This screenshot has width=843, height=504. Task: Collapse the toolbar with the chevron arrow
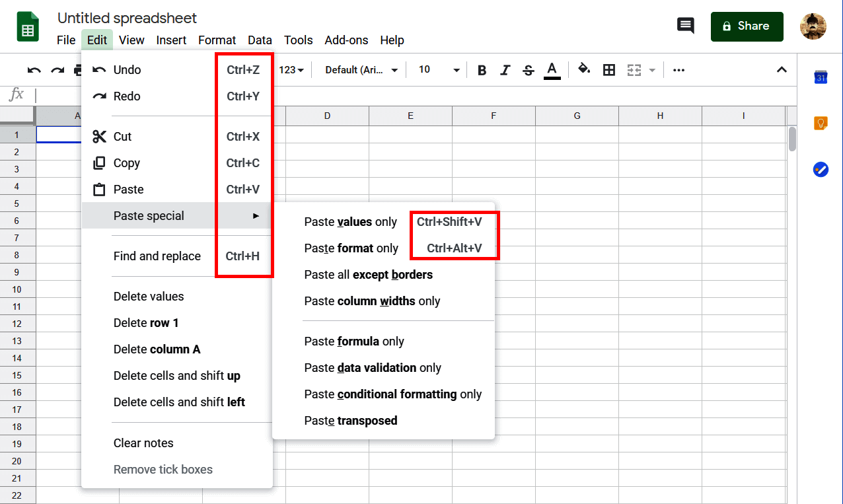tap(782, 69)
